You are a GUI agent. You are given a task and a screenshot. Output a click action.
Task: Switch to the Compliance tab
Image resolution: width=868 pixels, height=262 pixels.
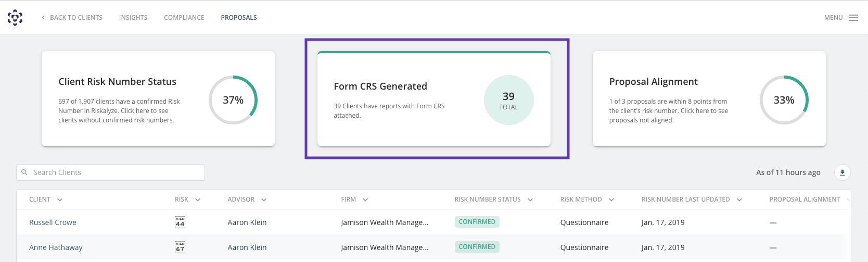pos(184,18)
